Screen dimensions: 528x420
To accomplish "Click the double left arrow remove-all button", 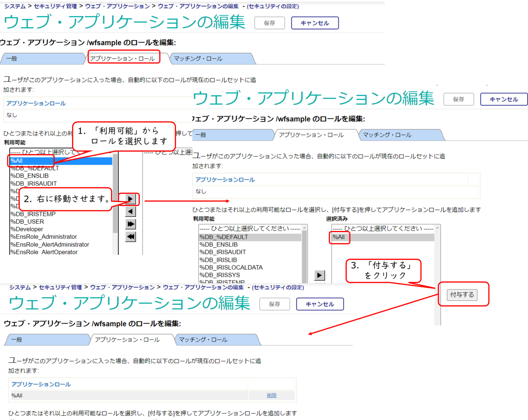I will tap(130, 237).
